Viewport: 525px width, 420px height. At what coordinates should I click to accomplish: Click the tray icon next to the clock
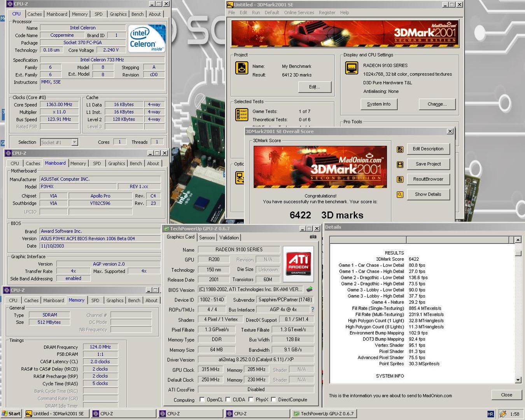coord(502,414)
